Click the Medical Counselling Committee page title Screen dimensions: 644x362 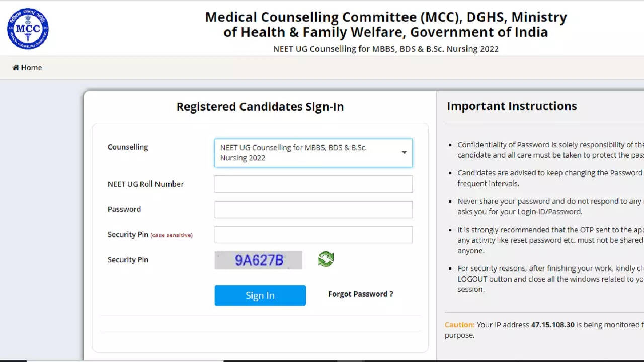pyautogui.click(x=386, y=25)
